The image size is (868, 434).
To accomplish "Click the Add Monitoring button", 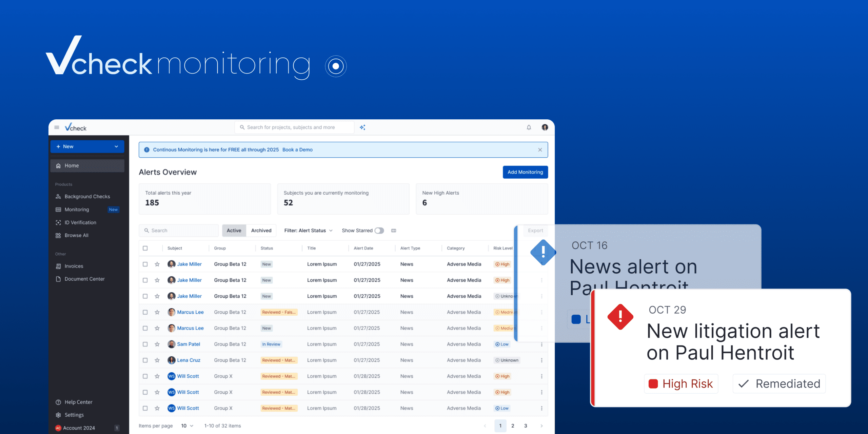I will pyautogui.click(x=525, y=172).
